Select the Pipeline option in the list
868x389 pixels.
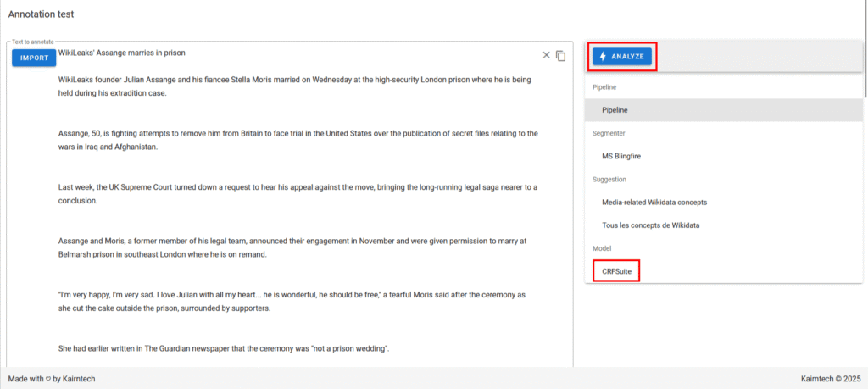click(x=615, y=110)
